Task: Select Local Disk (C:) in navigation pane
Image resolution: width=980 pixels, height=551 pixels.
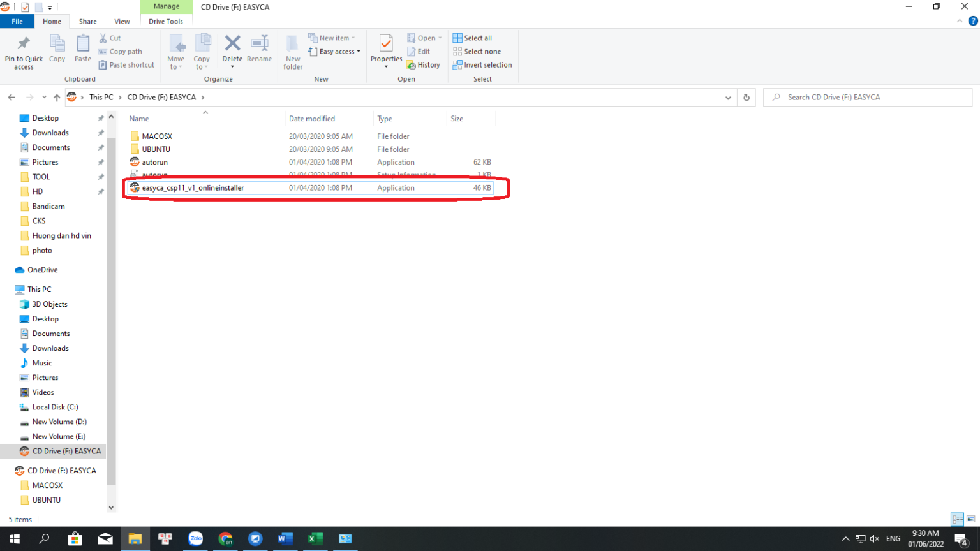Action: pyautogui.click(x=55, y=407)
